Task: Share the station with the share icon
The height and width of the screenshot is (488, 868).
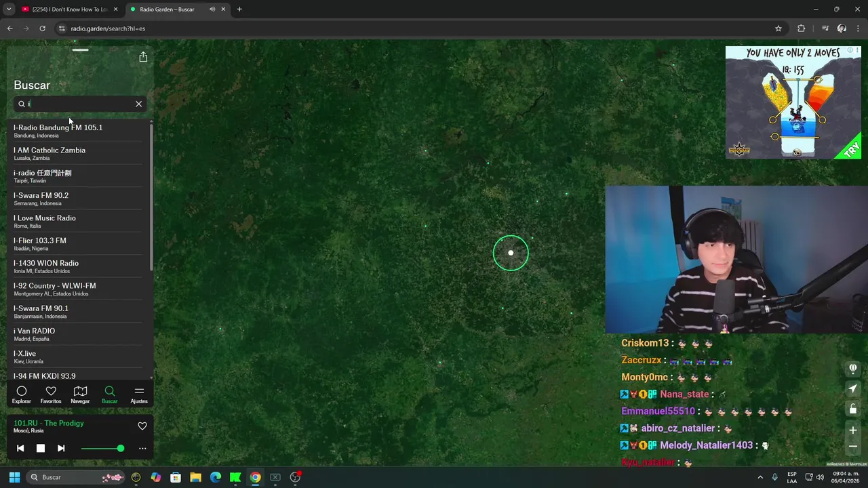Action: click(x=143, y=57)
